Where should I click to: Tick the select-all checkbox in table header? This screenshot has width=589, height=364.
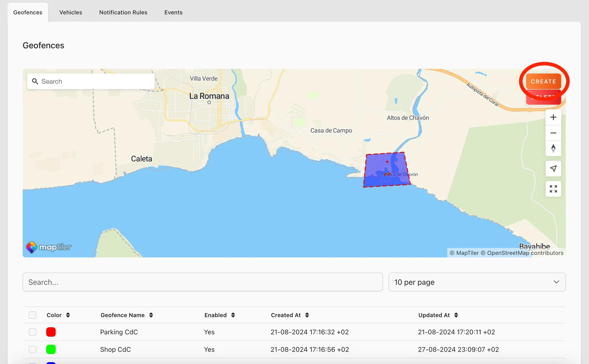(x=32, y=315)
